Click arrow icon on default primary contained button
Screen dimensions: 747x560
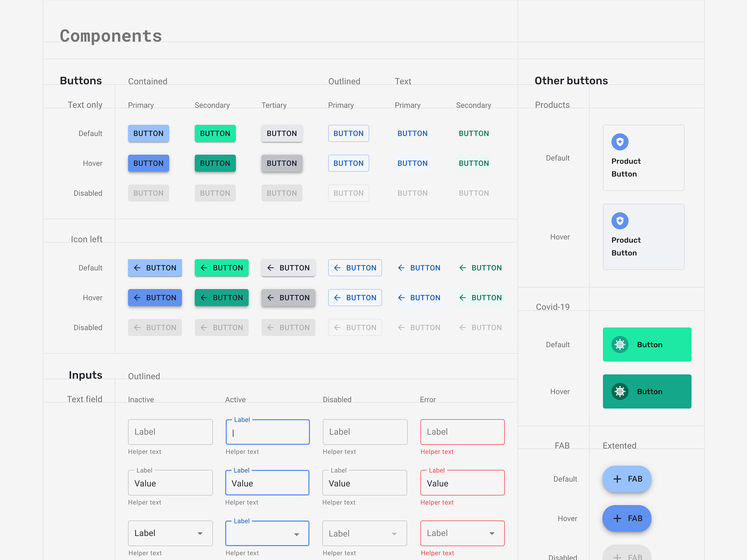point(137,268)
